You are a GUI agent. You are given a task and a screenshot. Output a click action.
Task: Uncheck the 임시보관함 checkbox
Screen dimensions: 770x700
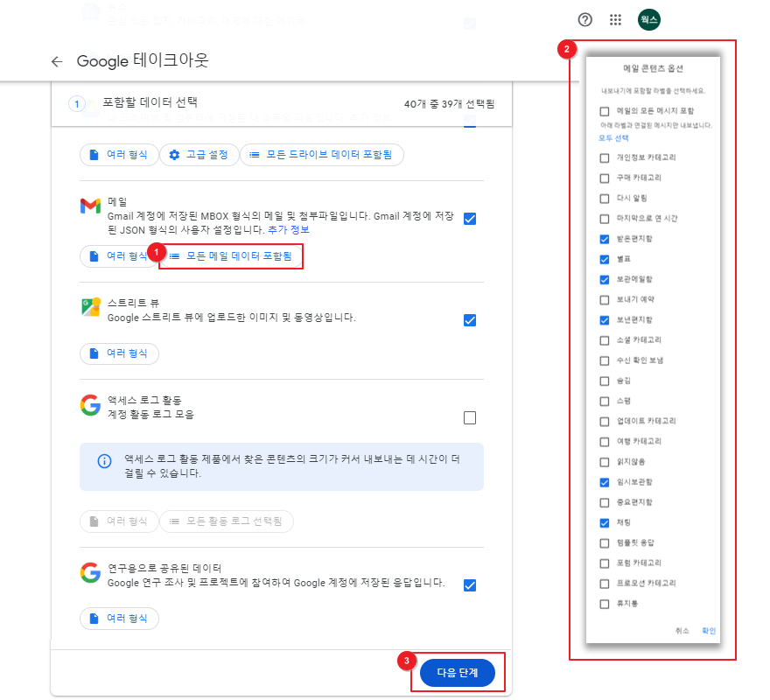605,482
